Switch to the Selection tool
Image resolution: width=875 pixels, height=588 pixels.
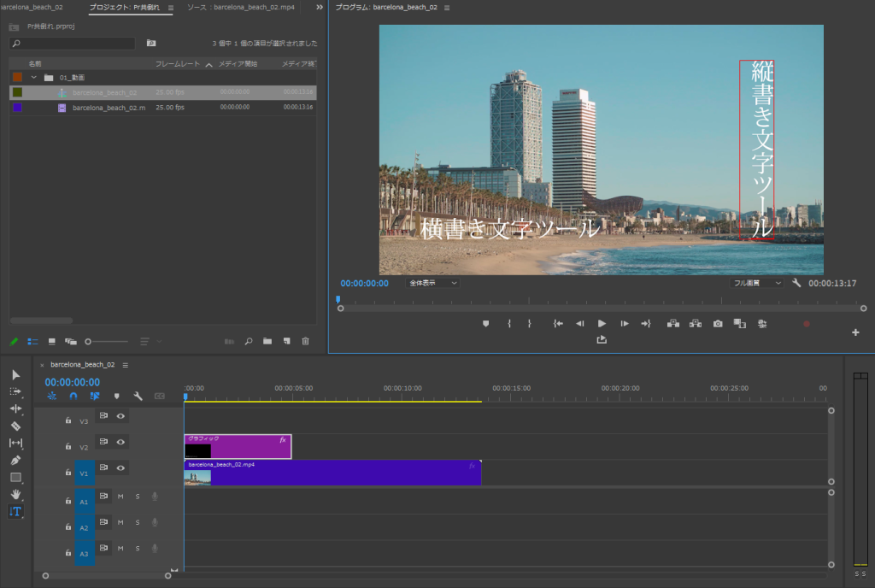pos(15,375)
